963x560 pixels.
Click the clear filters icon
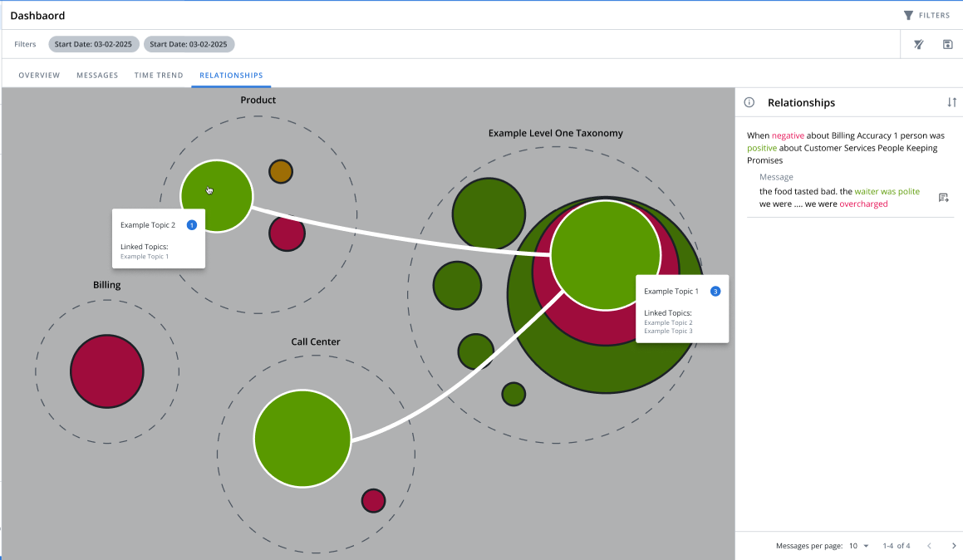click(918, 44)
